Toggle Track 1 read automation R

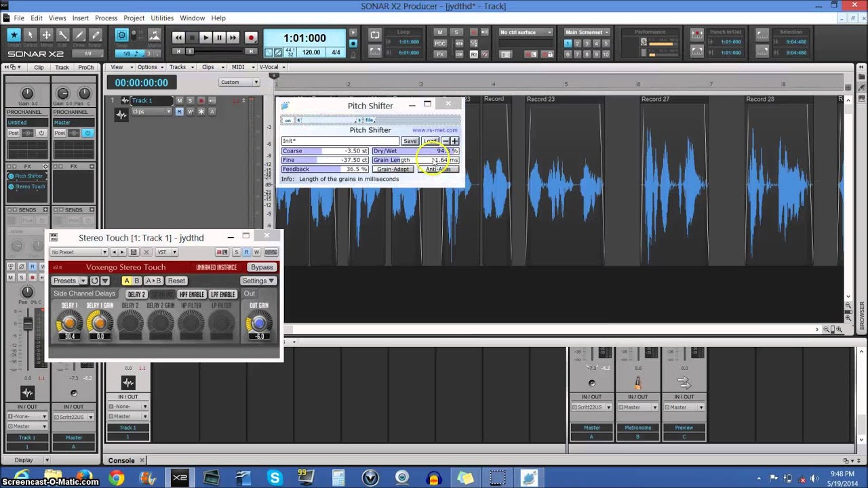(x=180, y=112)
